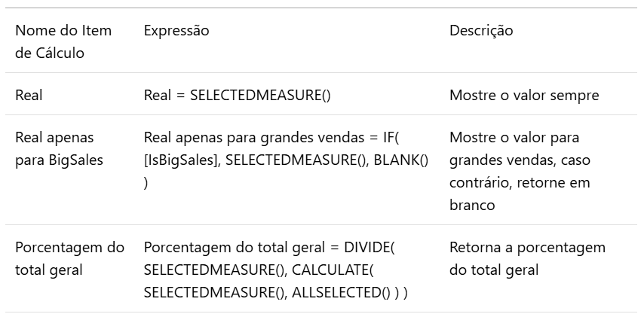Viewport: 644px width, 317px height.
Task: Select the "Real" item name cell
Action: point(29,95)
